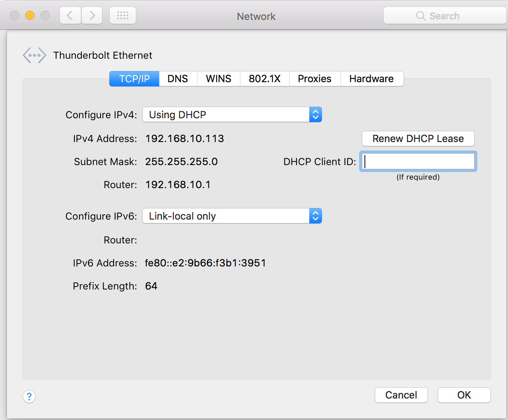Image resolution: width=508 pixels, height=420 pixels.
Task: Cancel the network configuration changes
Action: 401,395
